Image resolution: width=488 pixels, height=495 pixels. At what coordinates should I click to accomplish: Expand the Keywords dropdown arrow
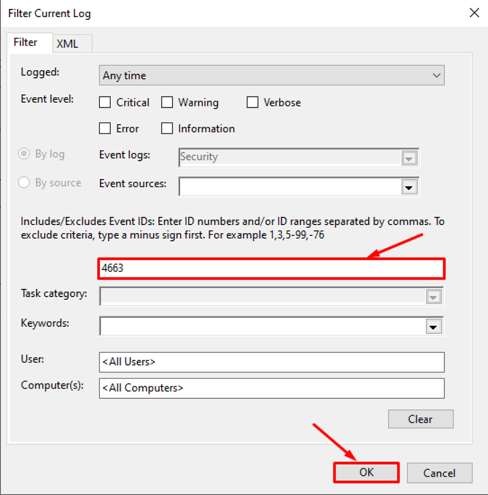434,327
